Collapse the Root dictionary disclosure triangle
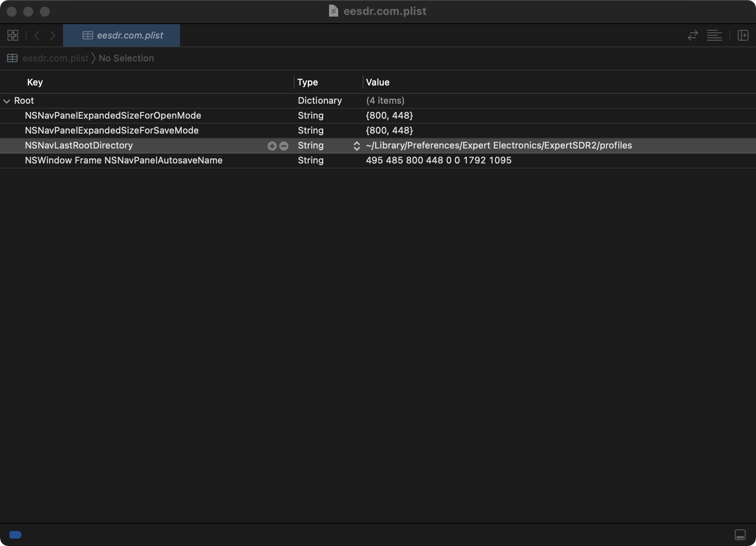756x546 pixels. click(x=7, y=100)
